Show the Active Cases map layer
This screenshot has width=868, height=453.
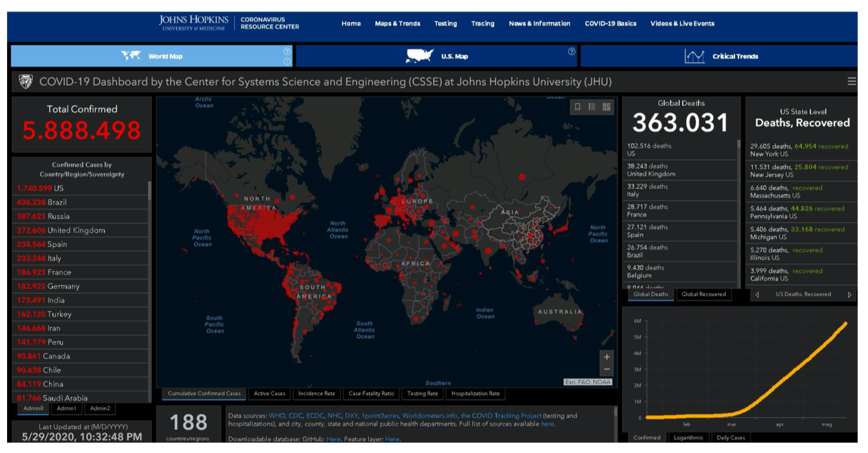[269, 393]
